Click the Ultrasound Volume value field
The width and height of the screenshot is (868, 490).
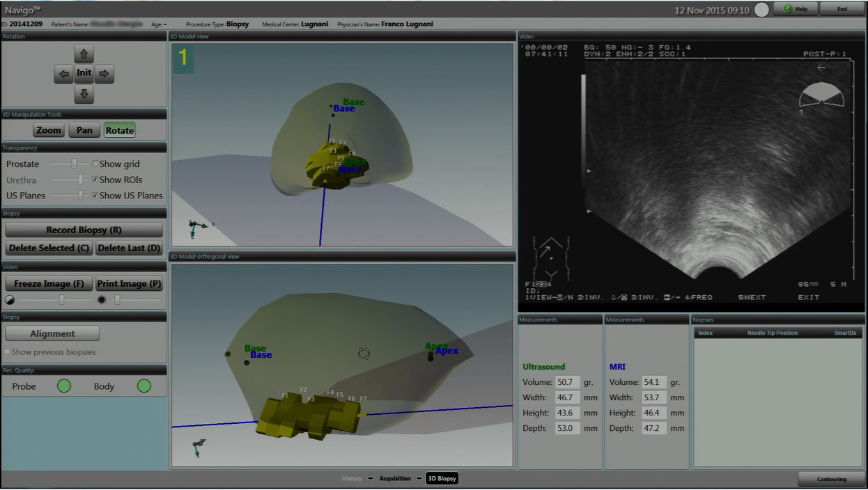coord(567,382)
